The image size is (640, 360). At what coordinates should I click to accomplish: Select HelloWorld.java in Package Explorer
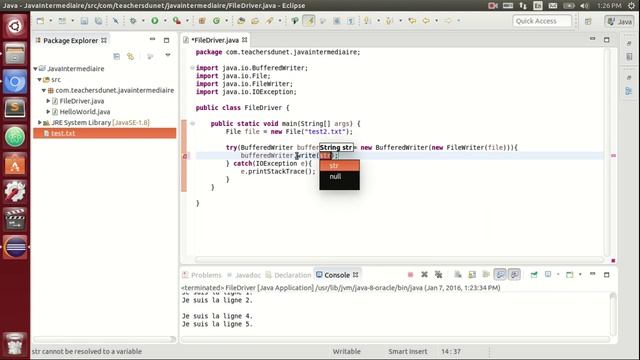[x=84, y=111]
